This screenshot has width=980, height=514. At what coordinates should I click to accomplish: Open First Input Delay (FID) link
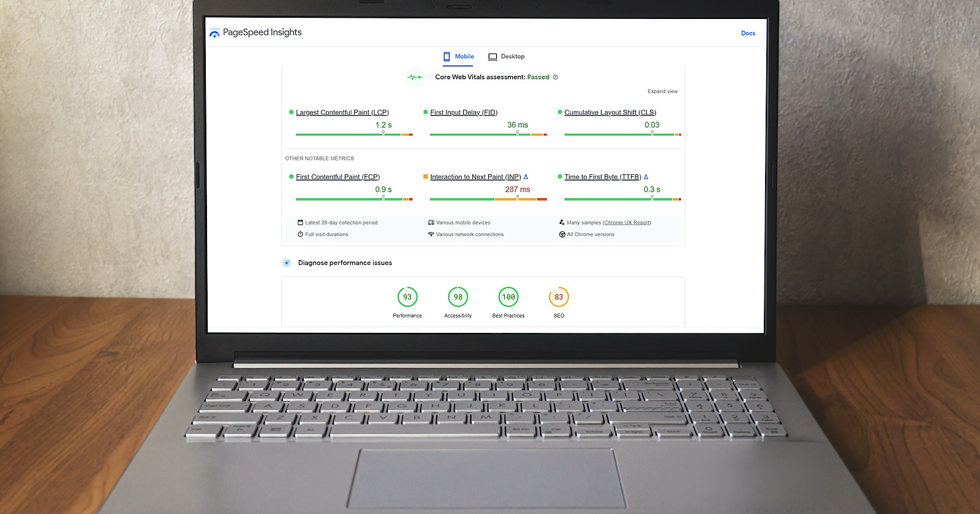pos(464,113)
